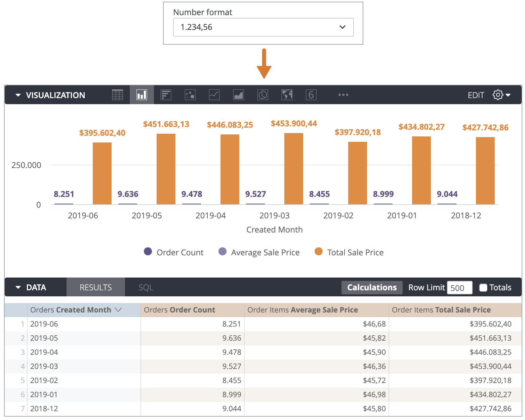Toggle the Total Sale Price series visibility
Viewport: 525px width, 420px height.
[x=349, y=252]
